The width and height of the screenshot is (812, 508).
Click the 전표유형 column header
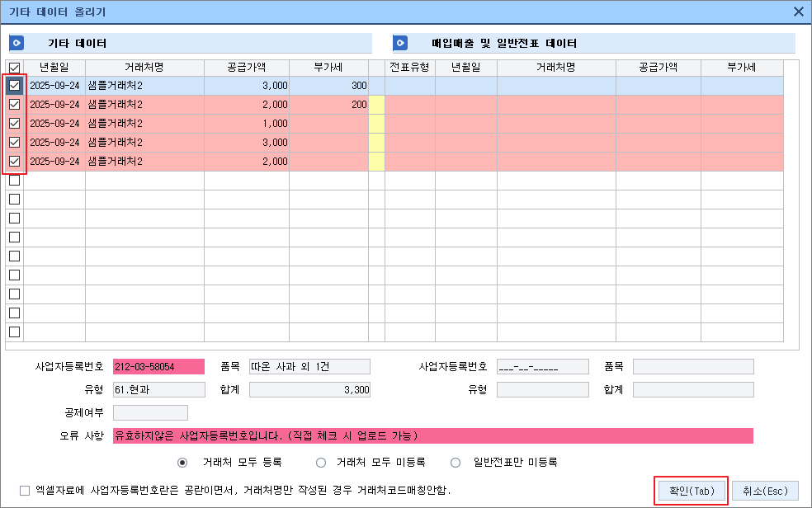(409, 68)
